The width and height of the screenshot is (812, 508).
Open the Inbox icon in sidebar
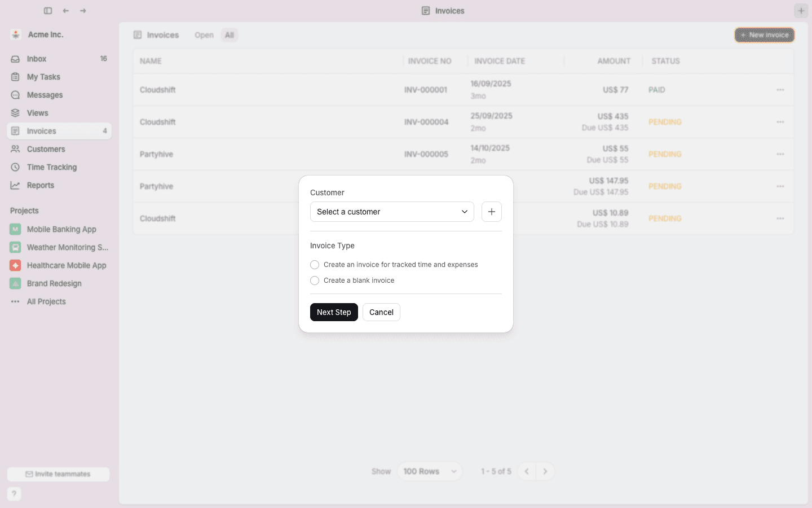pyautogui.click(x=15, y=59)
